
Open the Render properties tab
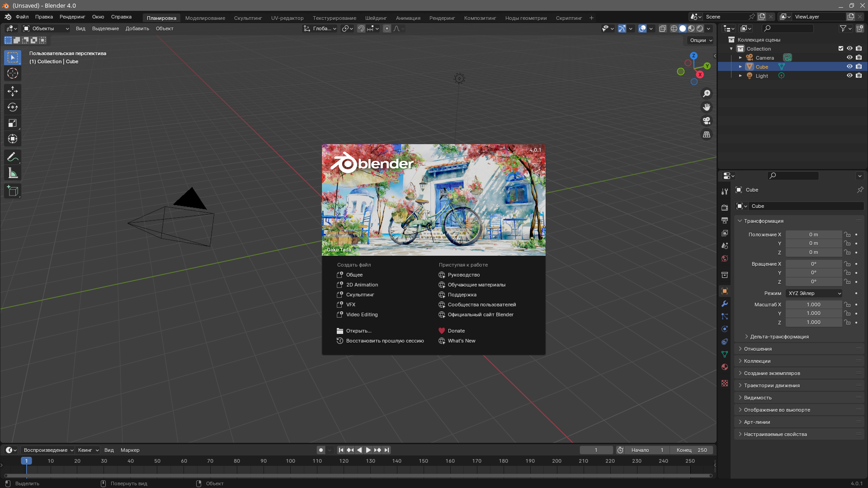click(x=725, y=207)
